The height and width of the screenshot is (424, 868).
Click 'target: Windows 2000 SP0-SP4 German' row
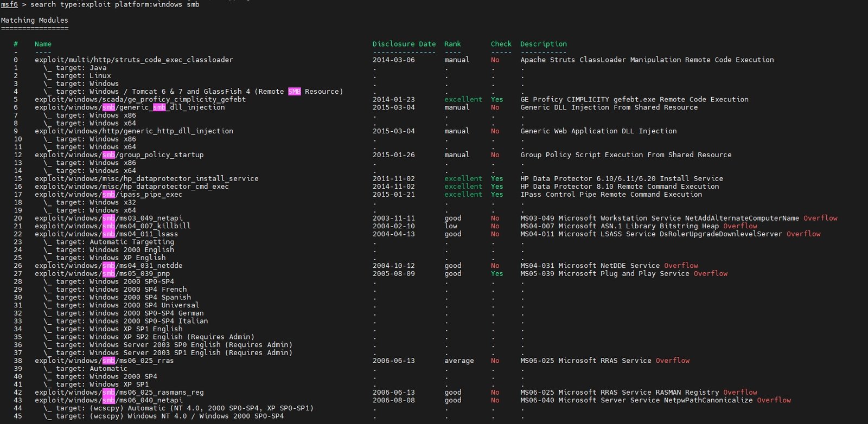coord(124,313)
